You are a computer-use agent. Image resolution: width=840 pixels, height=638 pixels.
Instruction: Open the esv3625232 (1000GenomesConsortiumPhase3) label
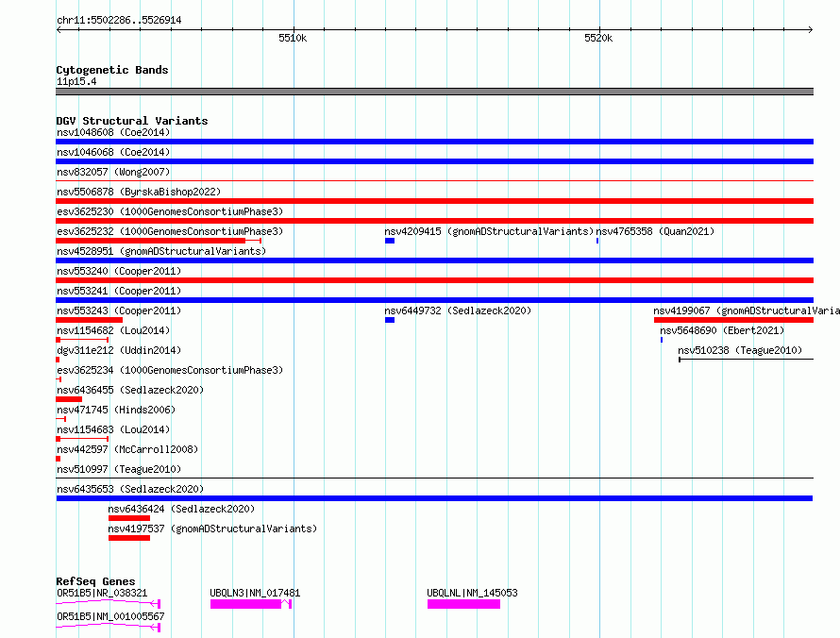point(170,231)
